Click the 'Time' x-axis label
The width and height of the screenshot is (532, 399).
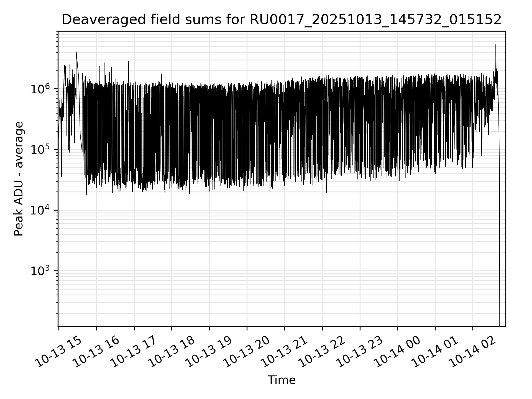[x=281, y=380]
